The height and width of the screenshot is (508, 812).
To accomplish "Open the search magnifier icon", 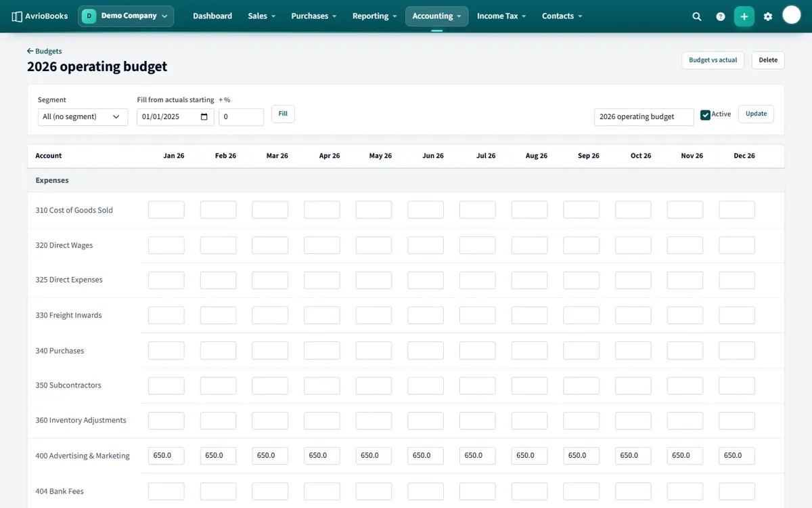I will coord(697,16).
